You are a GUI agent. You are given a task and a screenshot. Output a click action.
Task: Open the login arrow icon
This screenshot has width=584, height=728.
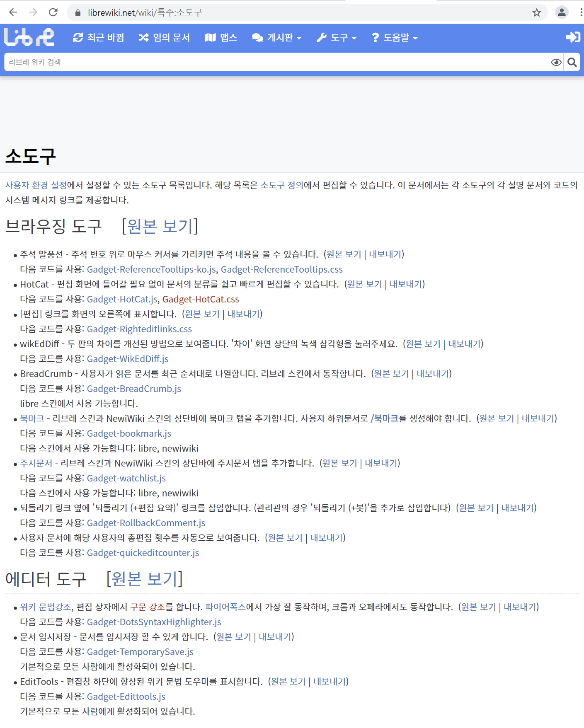click(573, 37)
